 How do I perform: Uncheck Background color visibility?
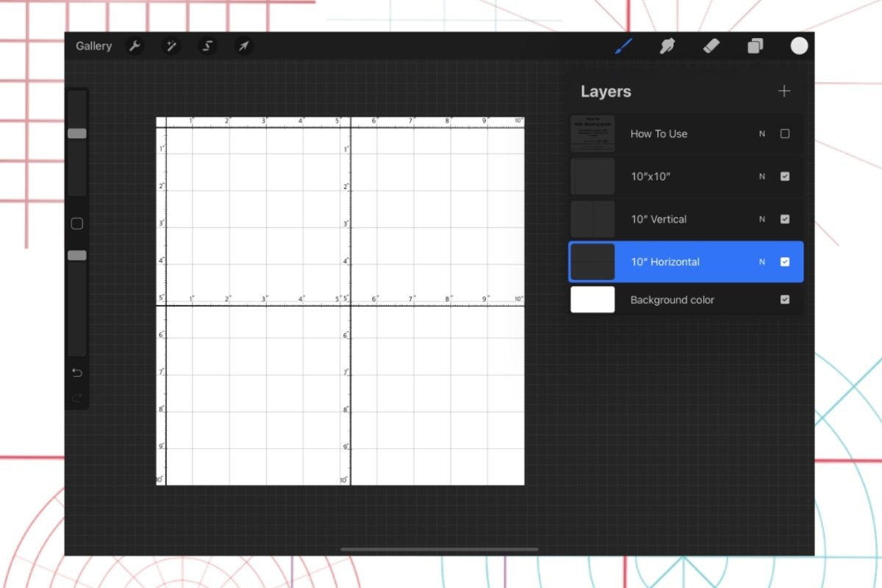point(785,300)
